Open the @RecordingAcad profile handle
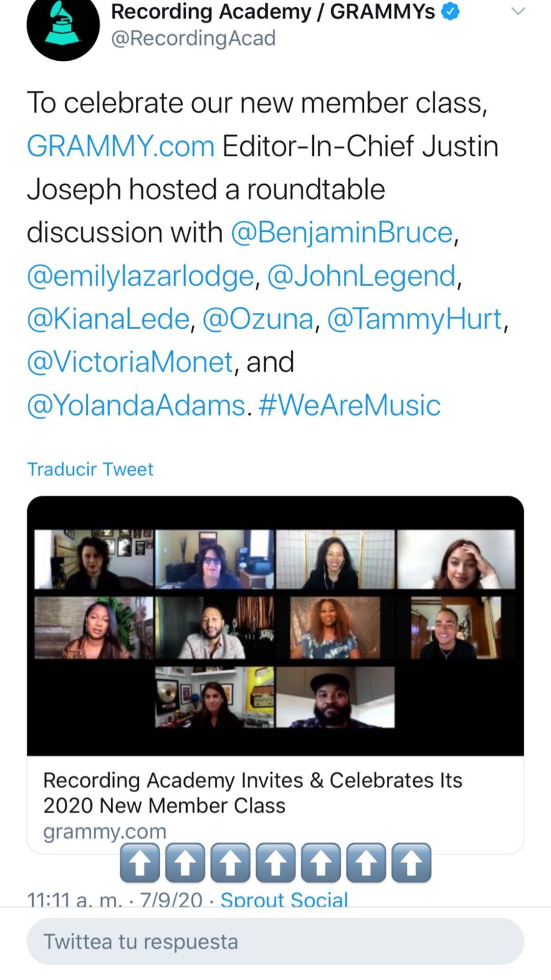The height and width of the screenshot is (980, 551). click(193, 38)
